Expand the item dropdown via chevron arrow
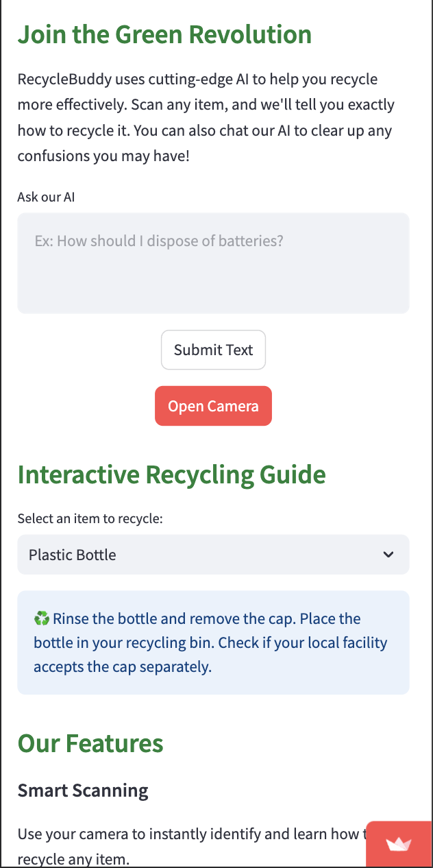This screenshot has width=433, height=868. (388, 555)
